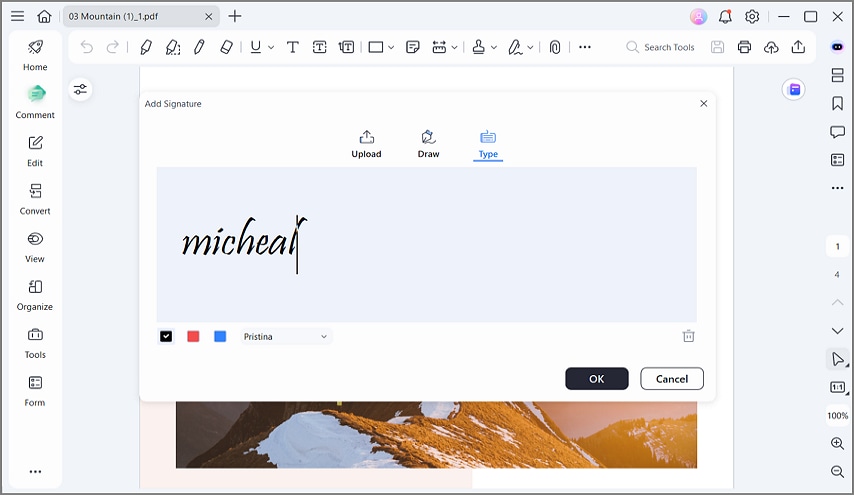Expand stamp options dropdown
854x495 pixels.
click(494, 48)
